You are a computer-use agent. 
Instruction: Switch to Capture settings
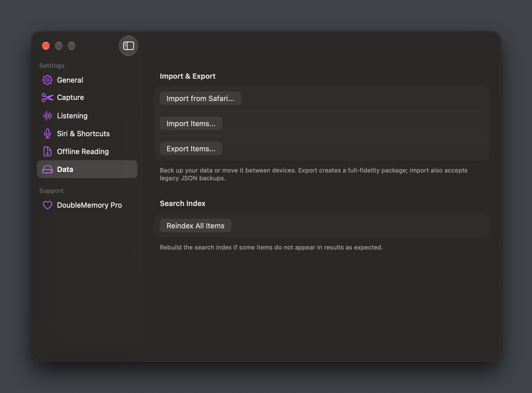[x=87, y=98]
